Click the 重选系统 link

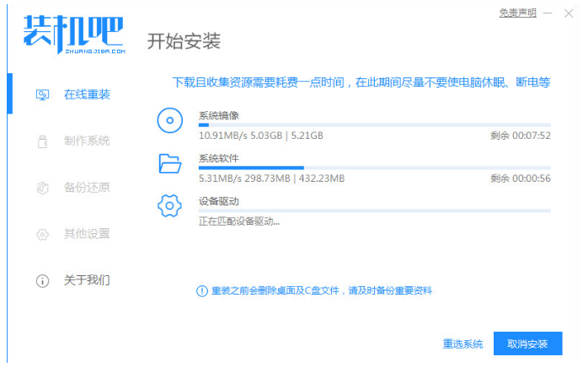tap(462, 344)
